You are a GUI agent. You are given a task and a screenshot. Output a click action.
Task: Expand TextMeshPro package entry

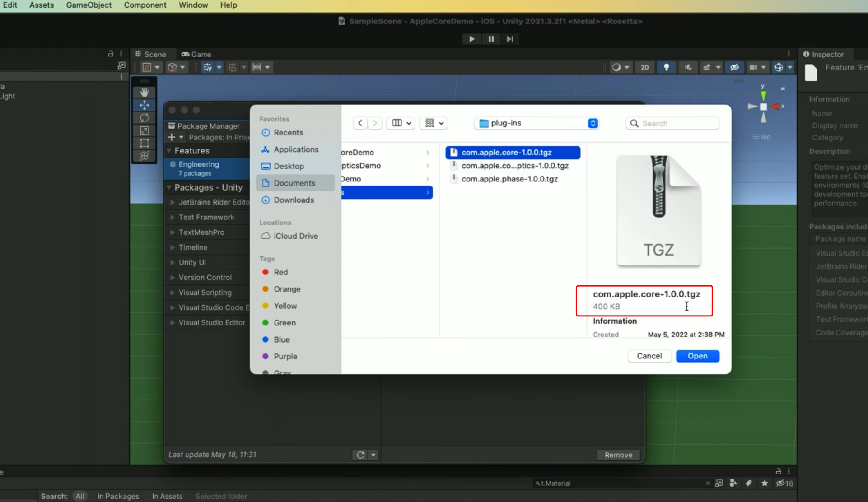coord(172,232)
